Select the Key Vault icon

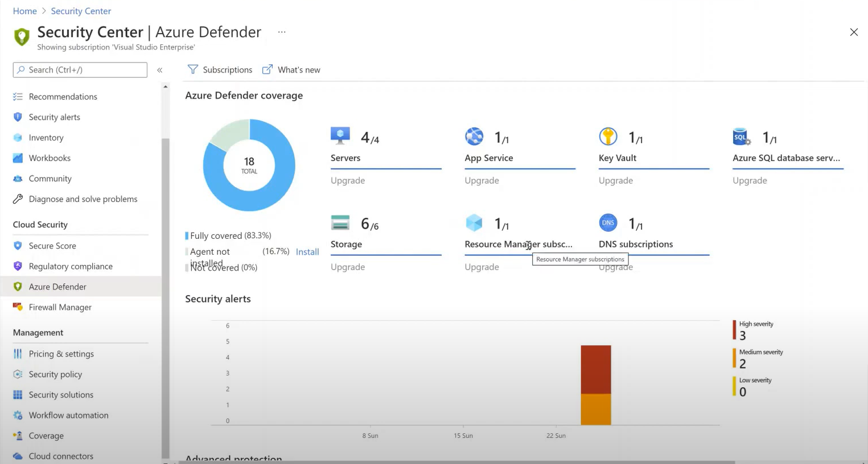608,136
